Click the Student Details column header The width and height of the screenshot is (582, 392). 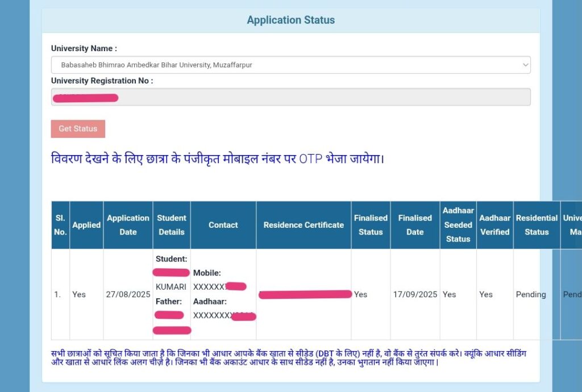coord(172,224)
